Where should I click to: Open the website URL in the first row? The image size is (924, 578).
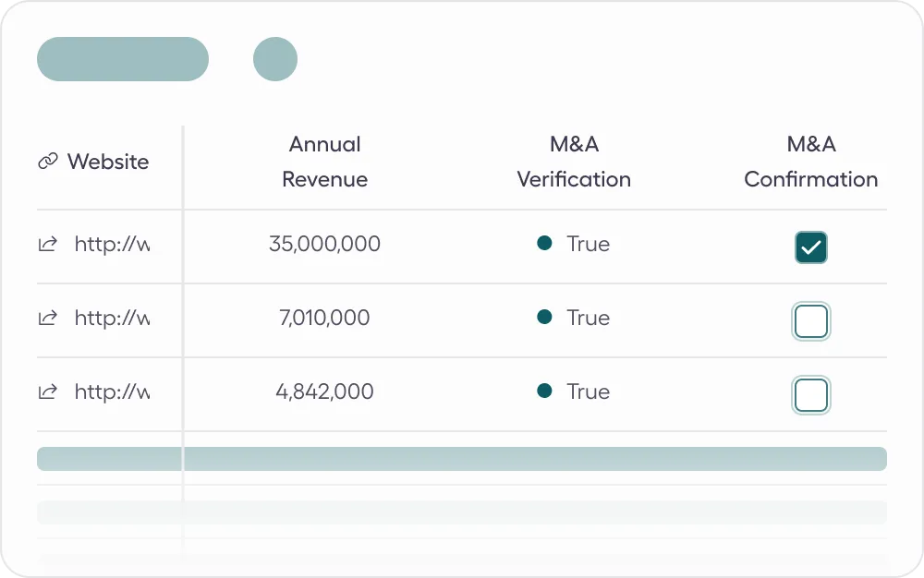pos(111,244)
